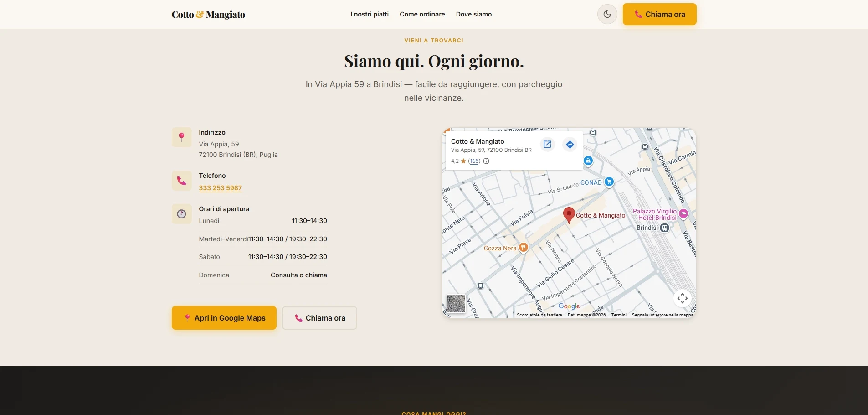868x415 pixels.
Task: Get directions using the blue arrow icon
Action: point(570,145)
